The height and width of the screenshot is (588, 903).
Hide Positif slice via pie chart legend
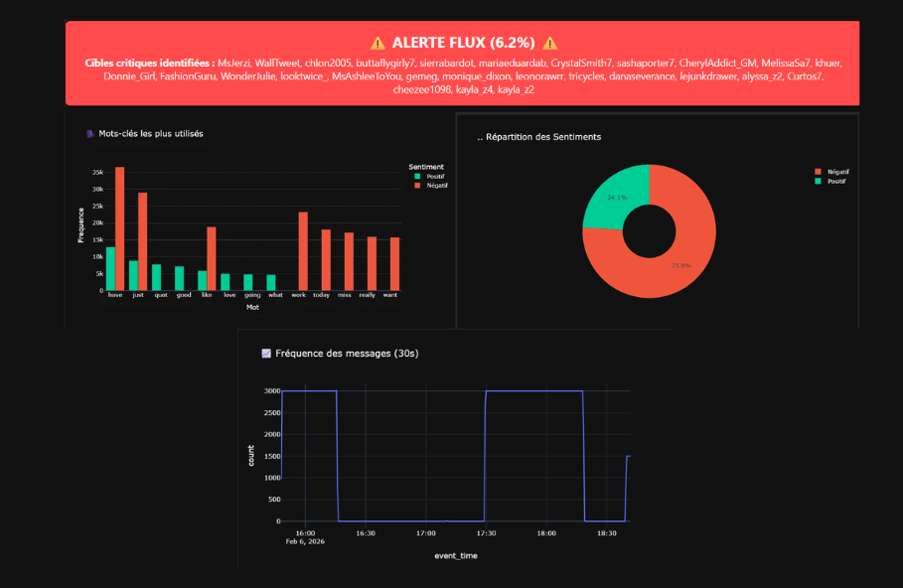(832, 181)
